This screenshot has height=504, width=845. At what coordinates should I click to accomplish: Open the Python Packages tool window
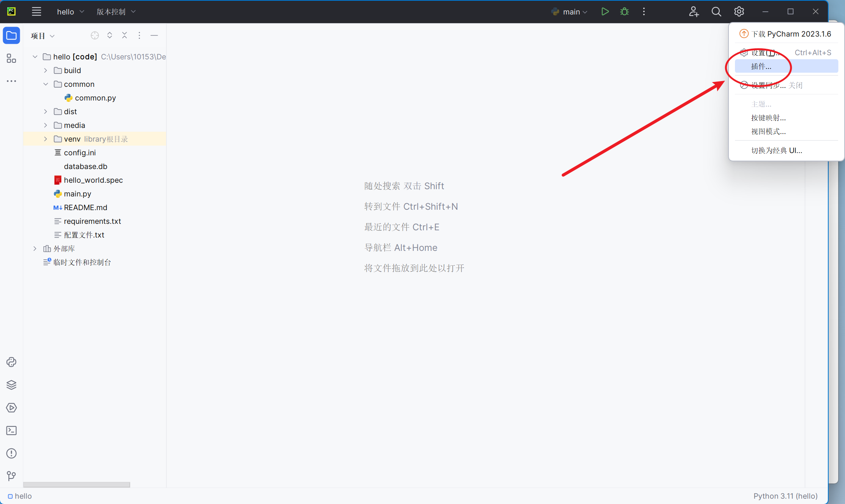tap(11, 385)
